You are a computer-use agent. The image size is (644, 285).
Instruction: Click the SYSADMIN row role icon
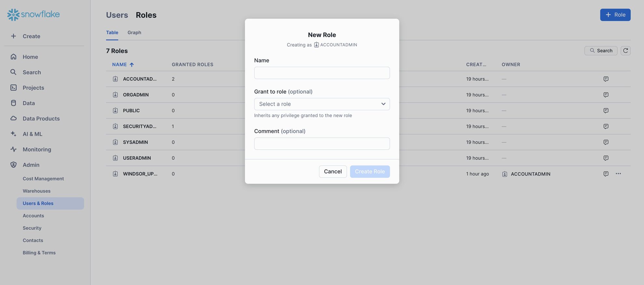pos(115,142)
